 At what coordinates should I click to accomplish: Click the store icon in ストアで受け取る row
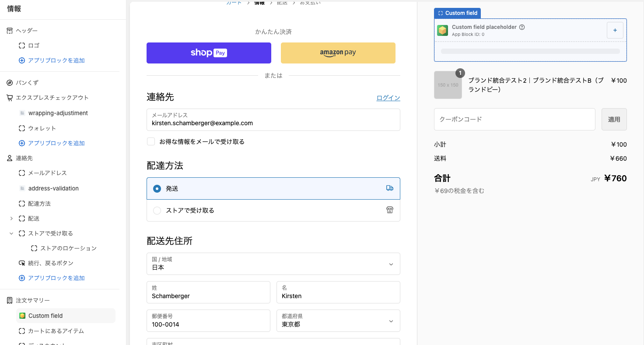click(389, 210)
